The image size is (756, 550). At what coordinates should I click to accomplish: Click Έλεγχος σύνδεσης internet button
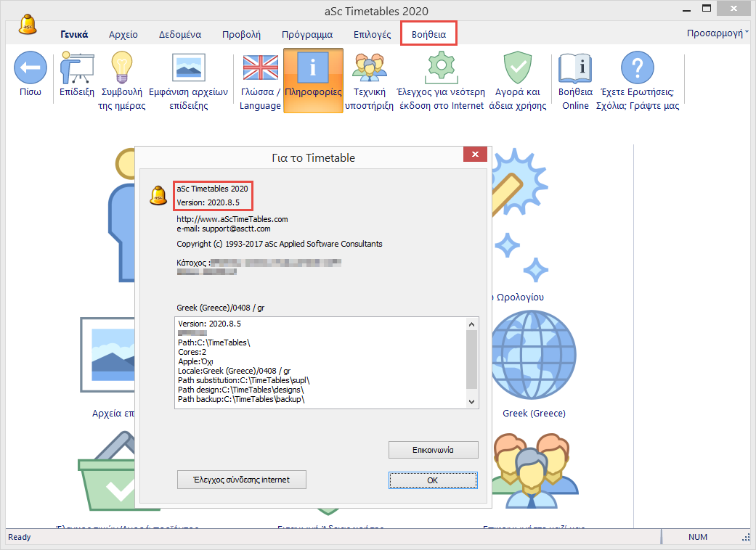[242, 480]
